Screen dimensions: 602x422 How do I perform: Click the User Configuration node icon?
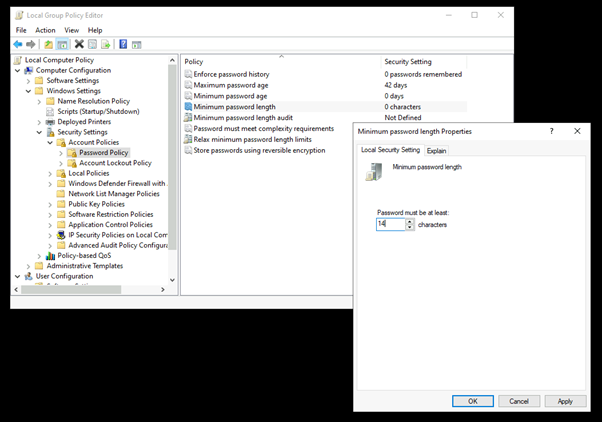click(x=29, y=276)
